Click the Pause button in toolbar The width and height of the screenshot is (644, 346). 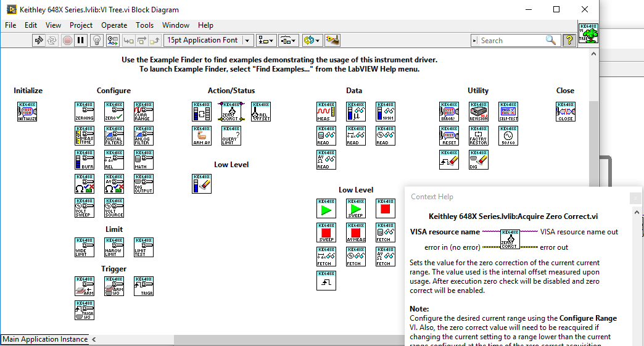[x=80, y=40]
